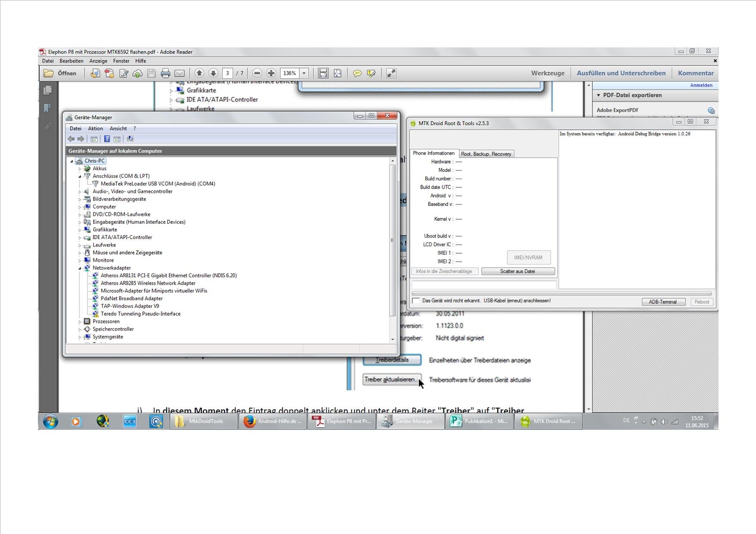Click Infos in die Zwischenablage button
756x534 pixels.
(x=444, y=271)
